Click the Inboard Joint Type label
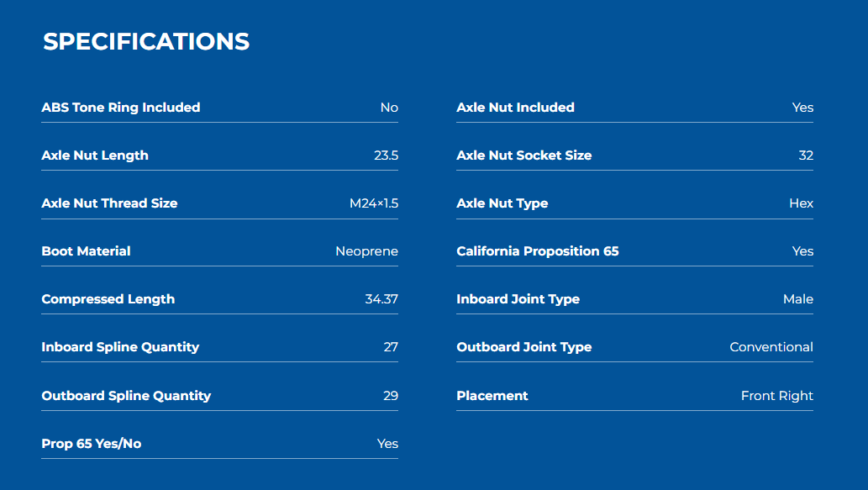The width and height of the screenshot is (868, 490). pyautogui.click(x=518, y=299)
